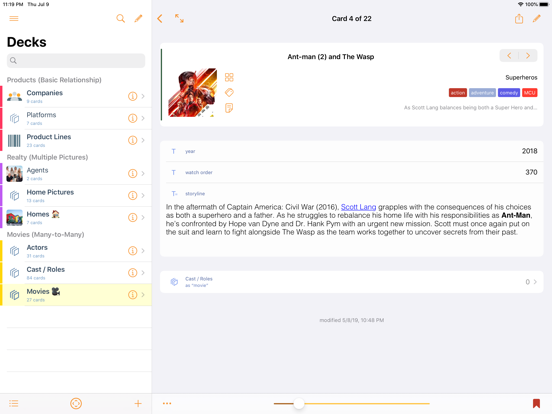The image size is (552, 414).
Task: Expand card view to full screen
Action: 179,18
